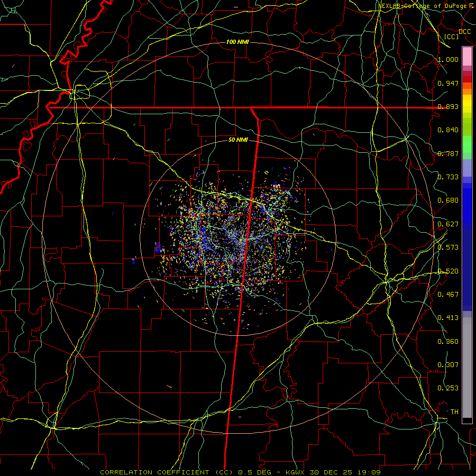Click the 0.573 scale value

(x=448, y=248)
